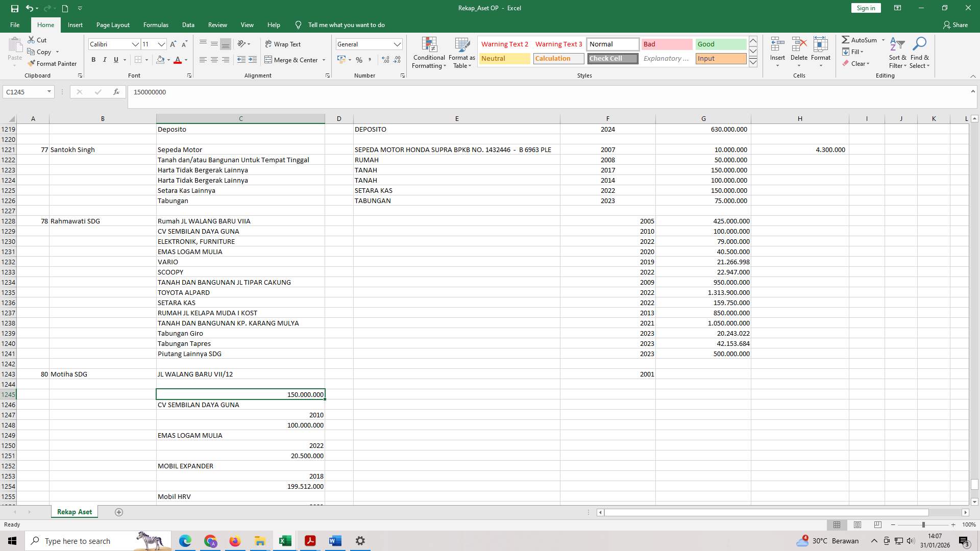Open the Font name dropdown
Image resolution: width=980 pixels, height=551 pixels.
click(x=136, y=44)
